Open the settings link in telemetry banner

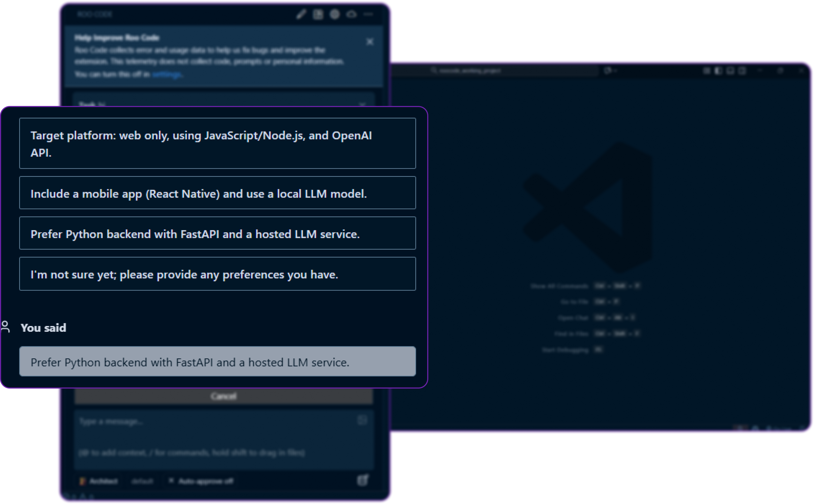click(x=167, y=74)
